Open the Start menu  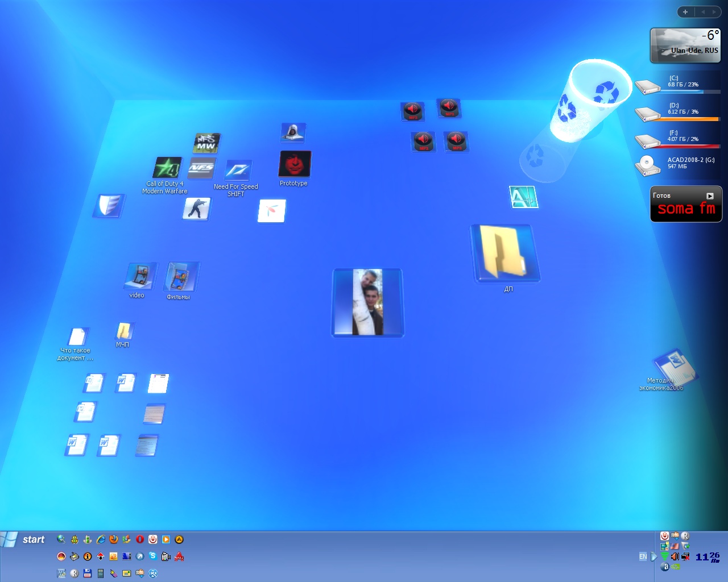click(24, 539)
